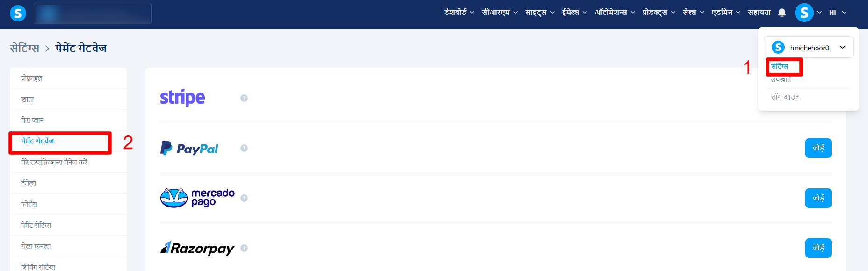
Task: Click जोड़ें button for Mercado Pago
Action: point(818,198)
